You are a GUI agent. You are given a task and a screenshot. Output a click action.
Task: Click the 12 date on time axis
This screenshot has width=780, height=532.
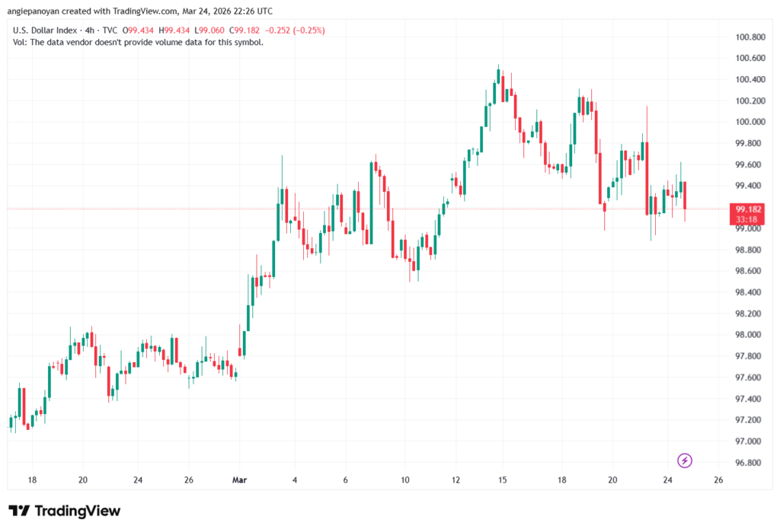pyautogui.click(x=456, y=480)
